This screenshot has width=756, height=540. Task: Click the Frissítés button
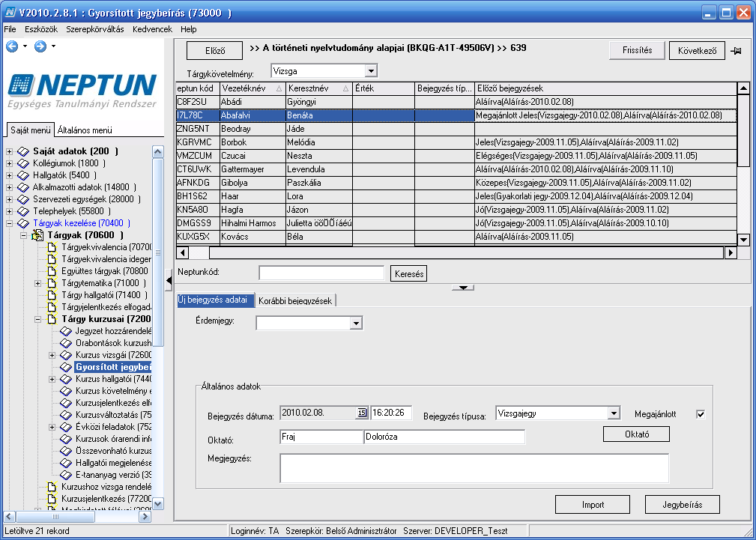(x=637, y=50)
